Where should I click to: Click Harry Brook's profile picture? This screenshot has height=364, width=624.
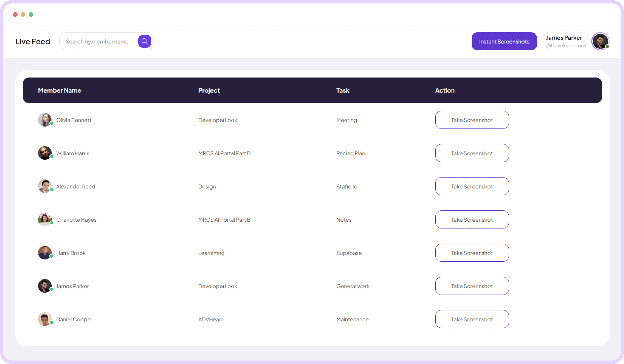pyautogui.click(x=45, y=253)
